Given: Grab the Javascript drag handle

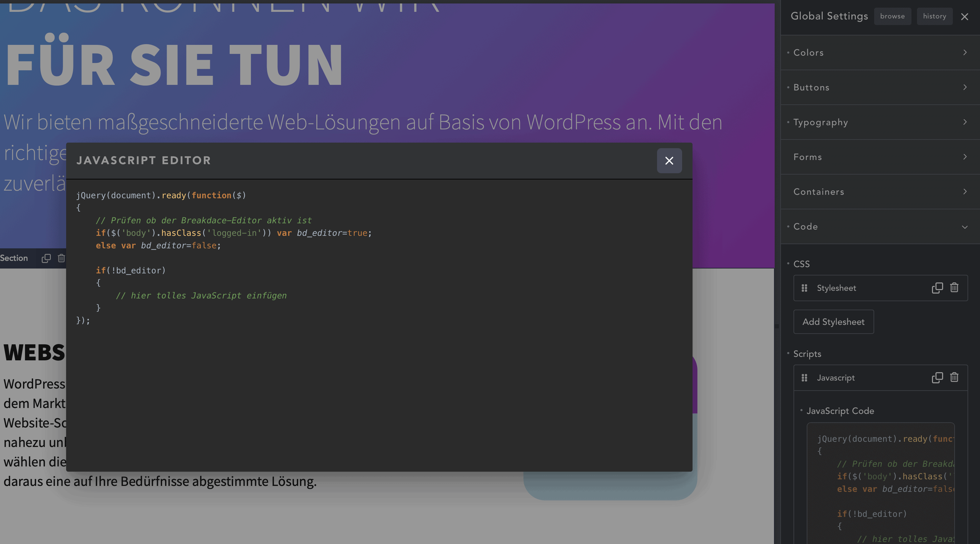Looking at the screenshot, I should pos(804,378).
